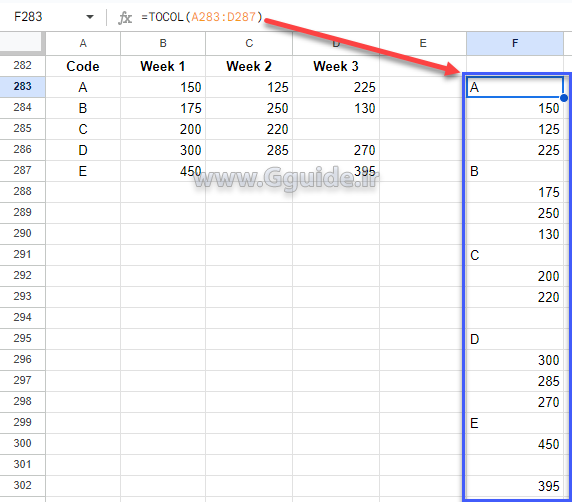Image resolution: width=572 pixels, height=502 pixels.
Task: Click cell C286 with value 285
Action: click(249, 150)
